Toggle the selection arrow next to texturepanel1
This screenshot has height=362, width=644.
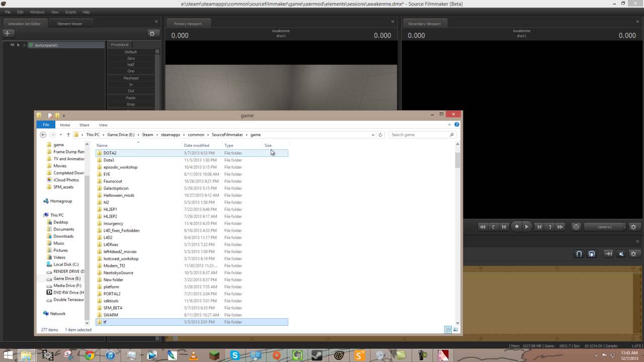pyautogui.click(x=18, y=45)
